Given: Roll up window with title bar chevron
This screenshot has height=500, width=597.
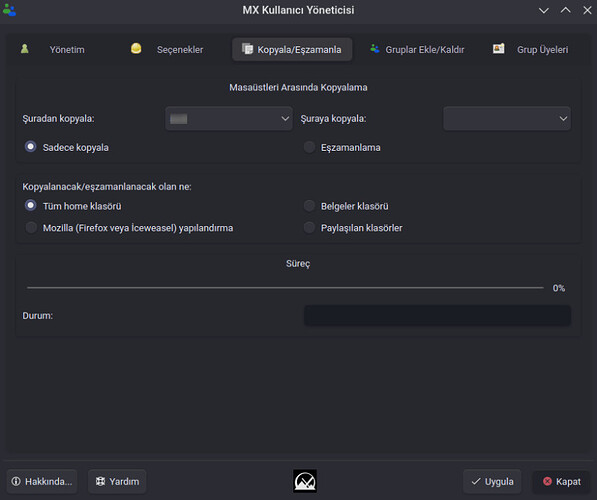Looking at the screenshot, I should (565, 10).
